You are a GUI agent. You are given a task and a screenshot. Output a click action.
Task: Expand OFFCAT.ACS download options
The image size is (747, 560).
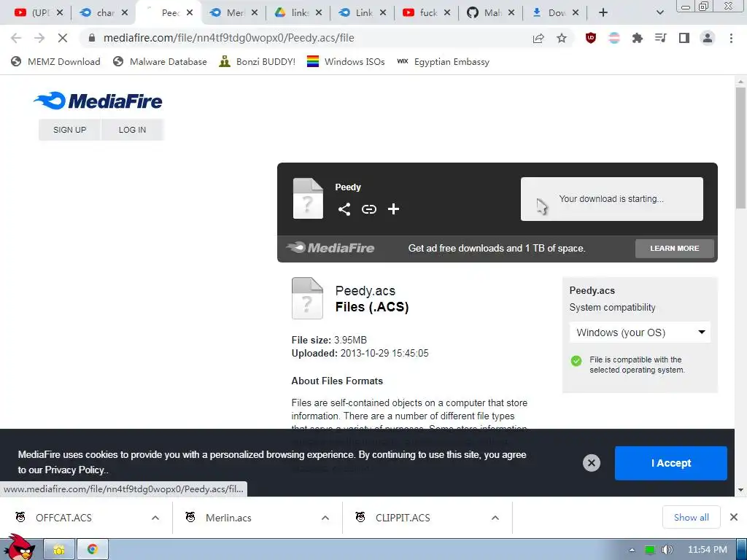point(155,518)
